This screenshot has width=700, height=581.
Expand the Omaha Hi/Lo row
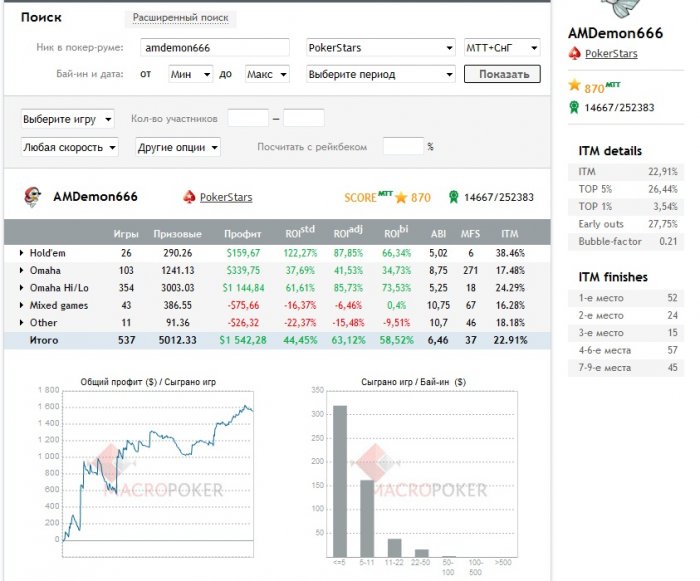(21, 288)
